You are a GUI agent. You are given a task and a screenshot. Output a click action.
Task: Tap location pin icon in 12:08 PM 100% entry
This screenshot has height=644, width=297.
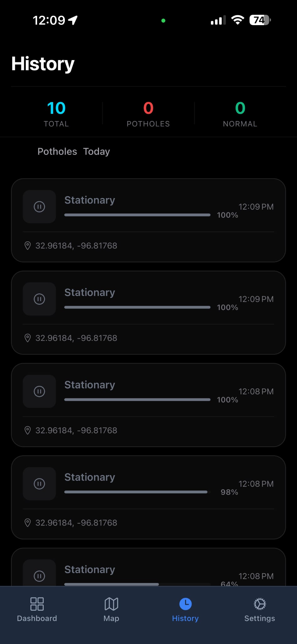(x=28, y=430)
